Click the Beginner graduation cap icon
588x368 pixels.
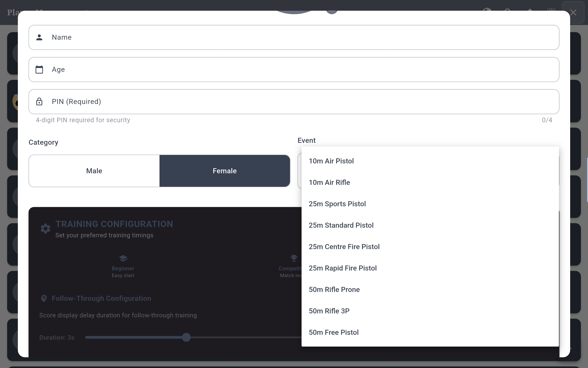click(123, 258)
